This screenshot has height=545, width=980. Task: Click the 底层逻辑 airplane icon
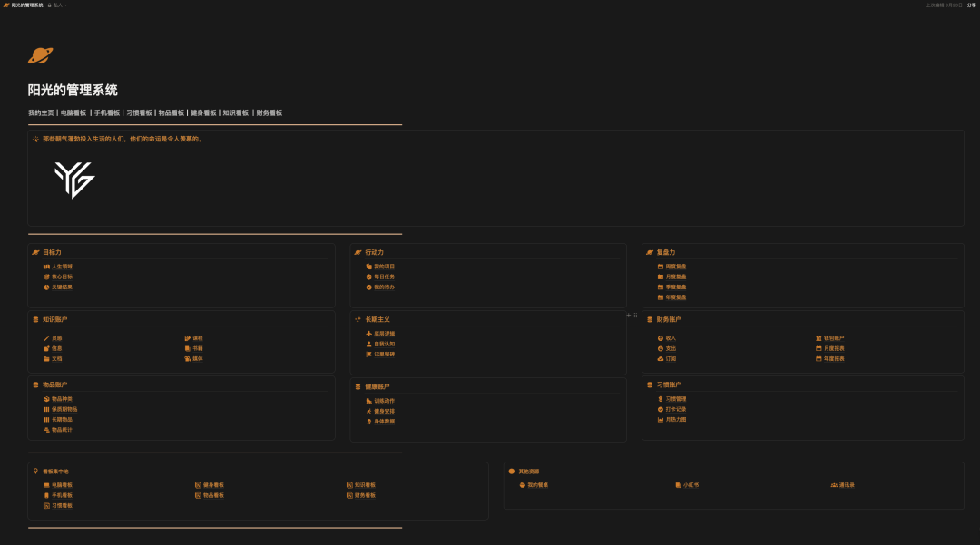tap(368, 334)
